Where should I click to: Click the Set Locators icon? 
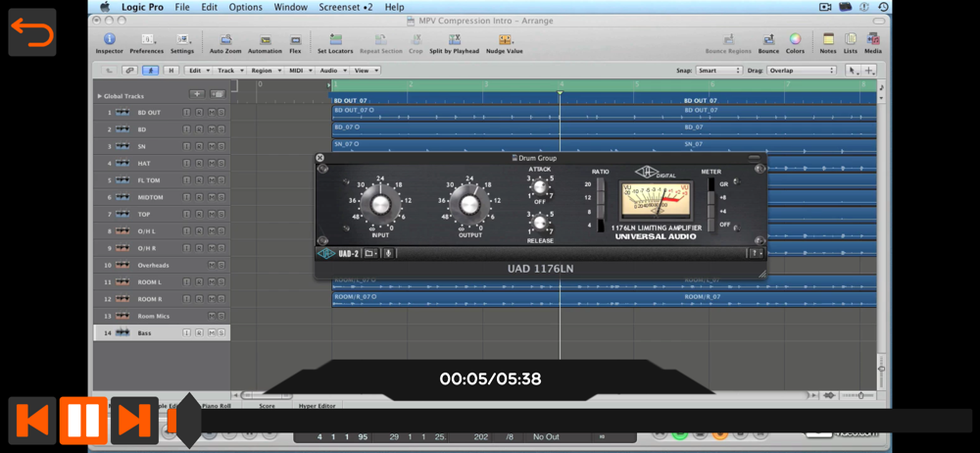tap(335, 43)
